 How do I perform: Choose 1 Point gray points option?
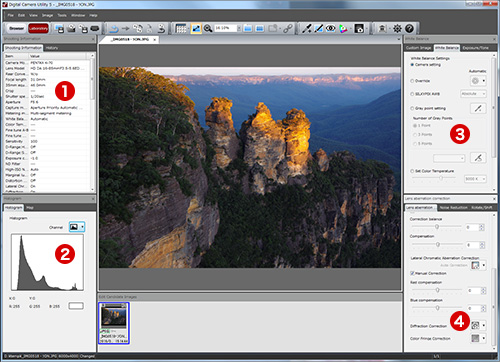point(415,126)
